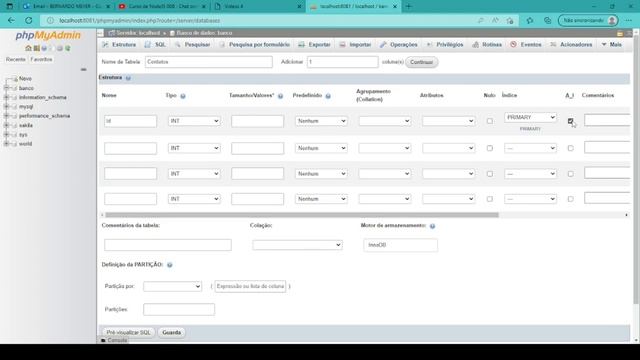Open the Recente tables list
Viewport: 640px width, 360px height.
pyautogui.click(x=16, y=60)
